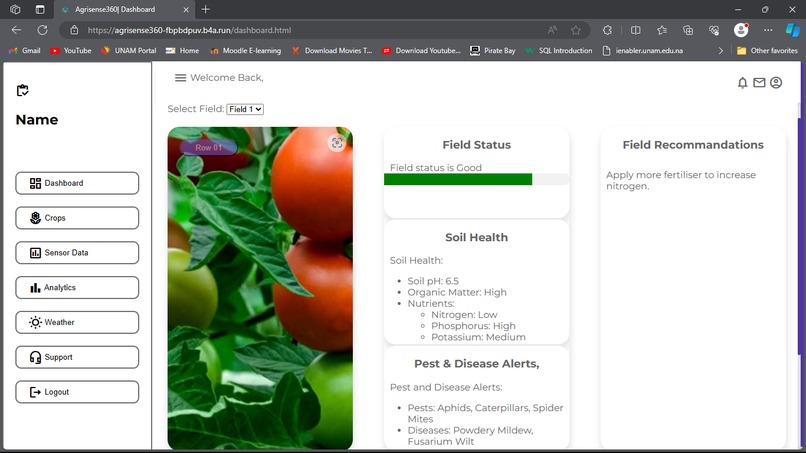Click the Logout sidebar button

[77, 392]
